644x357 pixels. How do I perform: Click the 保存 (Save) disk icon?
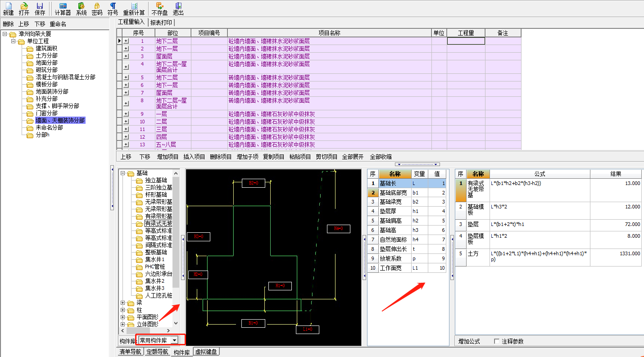pos(40,6)
